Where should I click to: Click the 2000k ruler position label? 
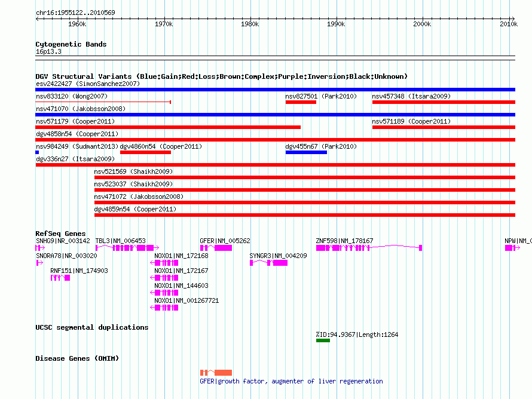[x=423, y=24]
